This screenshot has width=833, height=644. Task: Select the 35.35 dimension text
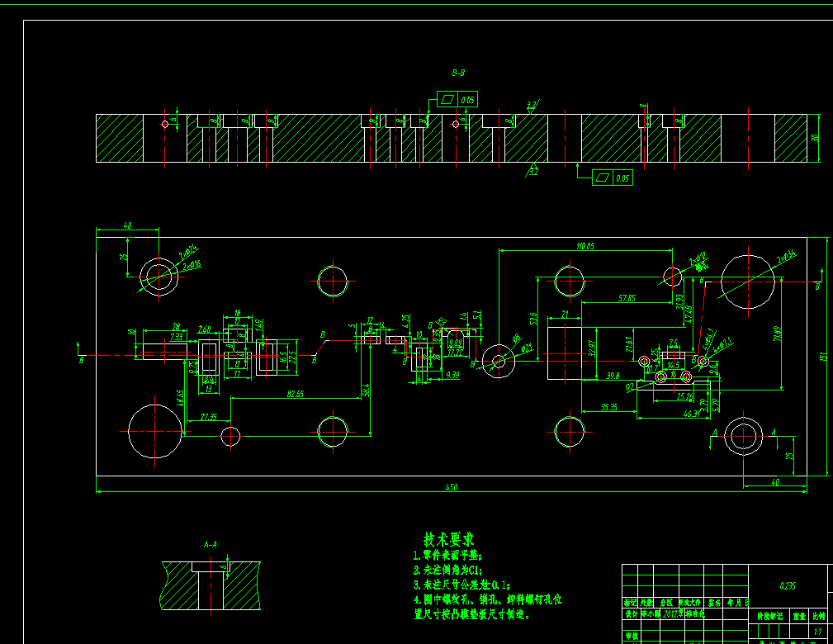(608, 407)
